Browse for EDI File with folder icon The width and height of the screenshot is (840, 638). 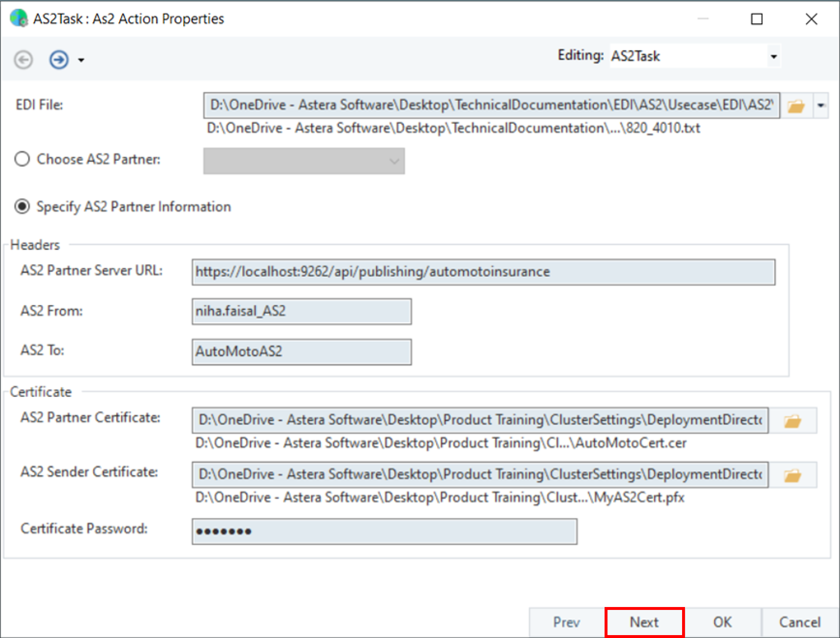(x=796, y=106)
